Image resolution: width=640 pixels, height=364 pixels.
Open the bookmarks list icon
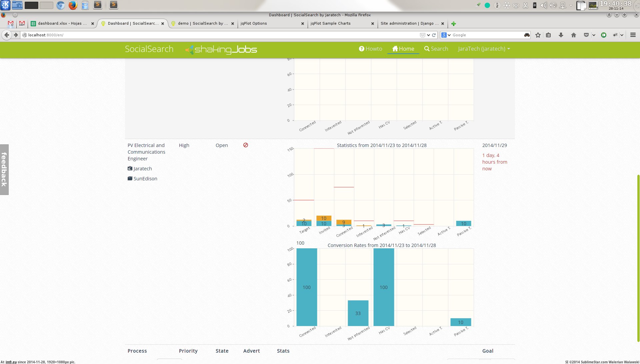coord(548,35)
